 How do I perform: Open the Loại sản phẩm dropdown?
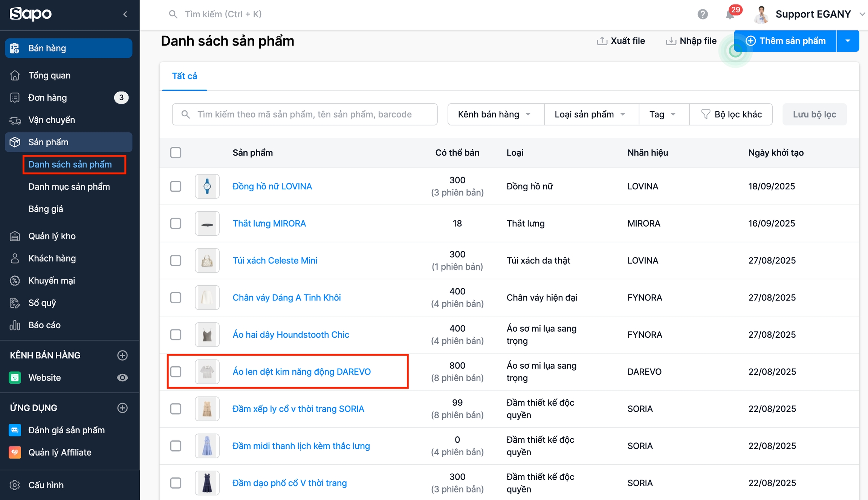pos(590,114)
